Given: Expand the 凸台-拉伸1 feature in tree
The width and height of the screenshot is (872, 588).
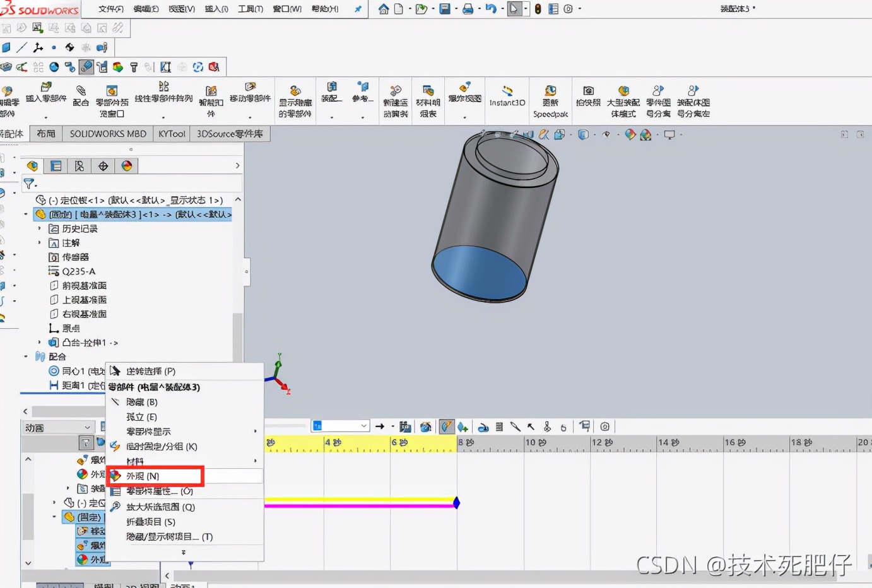Looking at the screenshot, I should pyautogui.click(x=39, y=343).
